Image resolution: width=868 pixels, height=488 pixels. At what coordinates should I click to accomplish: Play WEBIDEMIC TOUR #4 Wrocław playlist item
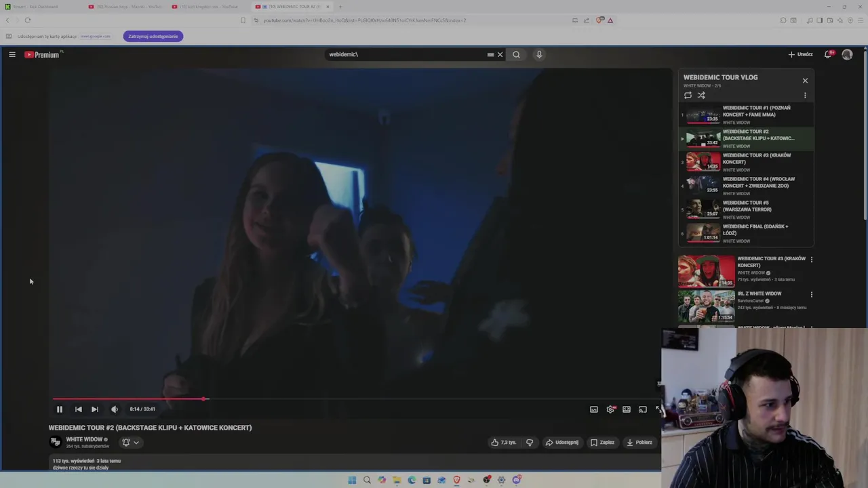746,186
